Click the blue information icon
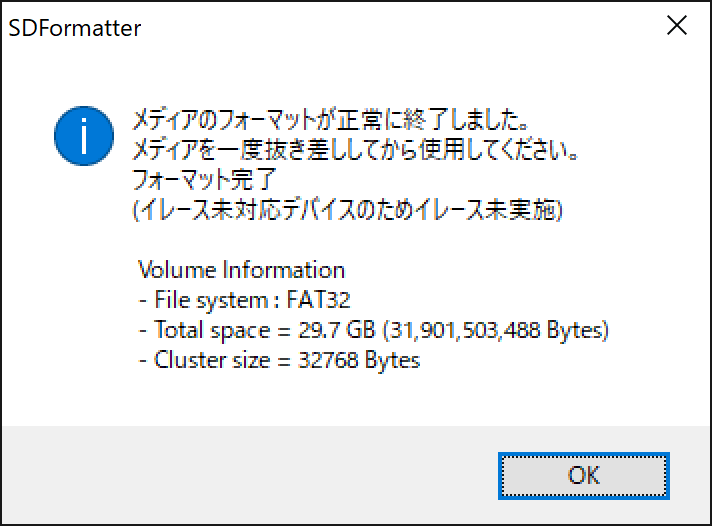Viewport: 712px width, 526px height. pos(84,137)
